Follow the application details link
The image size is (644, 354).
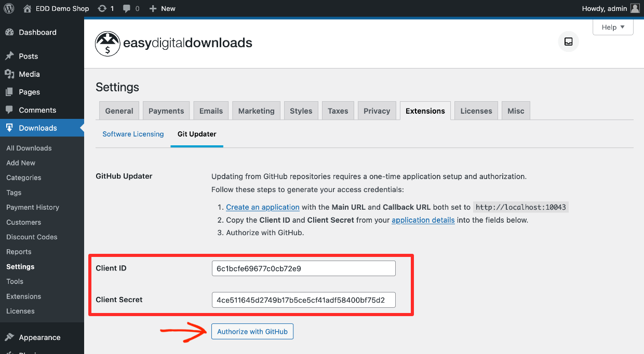tap(423, 220)
